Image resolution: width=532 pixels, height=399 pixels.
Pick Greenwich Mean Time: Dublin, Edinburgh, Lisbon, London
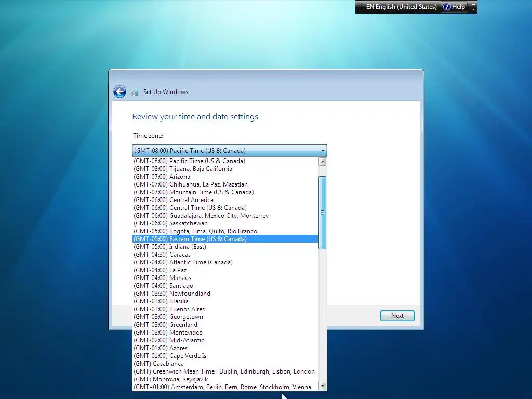coord(225,371)
